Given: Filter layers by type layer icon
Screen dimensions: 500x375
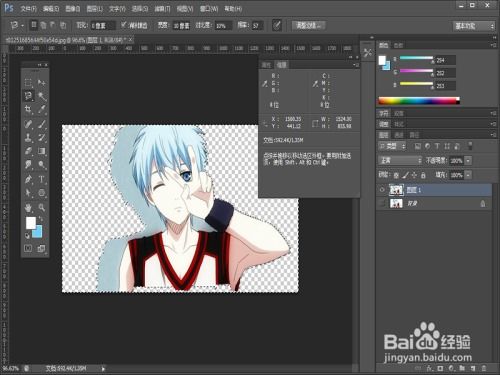Looking at the screenshot, I should 437,146.
